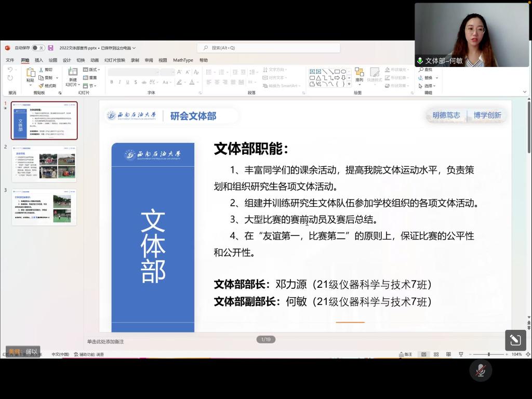Expand the shapes gallery more arrow
This screenshot has width=532, height=399.
[x=349, y=84]
